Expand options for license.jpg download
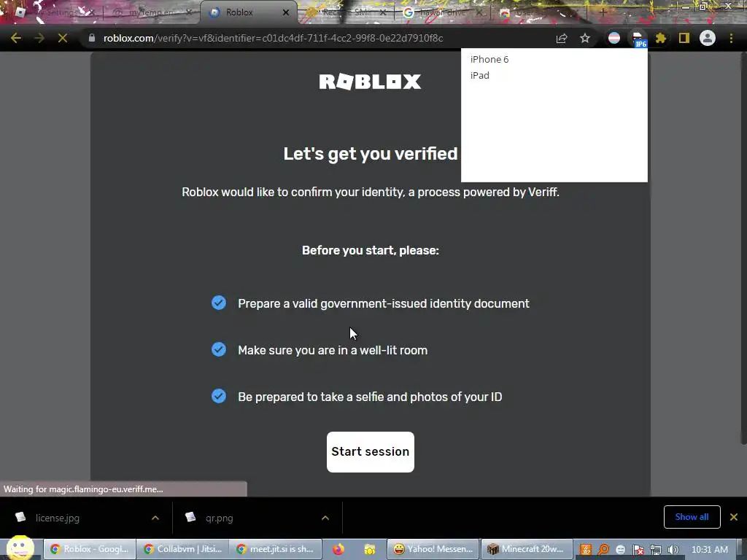 click(155, 518)
